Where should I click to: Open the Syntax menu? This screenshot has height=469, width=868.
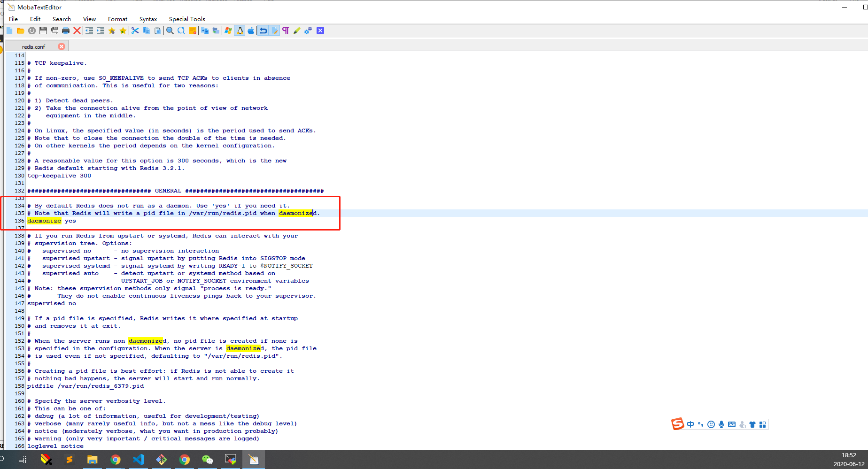(x=148, y=19)
